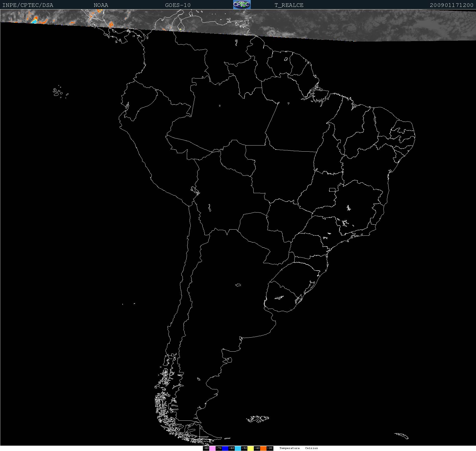476x451 pixels.
Task: Click the GOES-10 satellite label
Action: click(x=178, y=5)
